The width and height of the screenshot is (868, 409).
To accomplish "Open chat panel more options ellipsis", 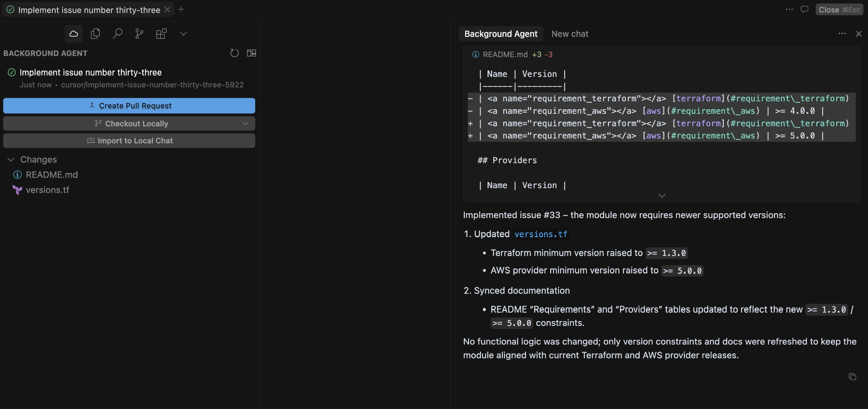I will [x=842, y=34].
